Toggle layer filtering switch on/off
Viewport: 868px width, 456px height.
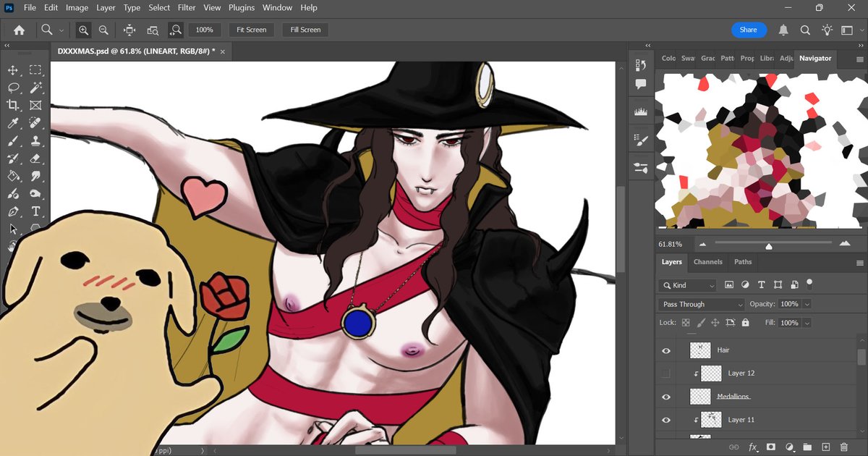[x=809, y=284]
